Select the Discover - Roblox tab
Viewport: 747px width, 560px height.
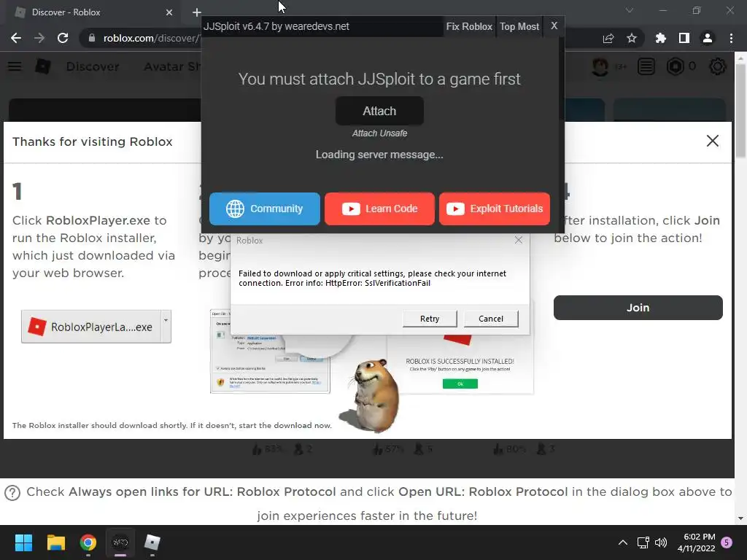[93, 12]
